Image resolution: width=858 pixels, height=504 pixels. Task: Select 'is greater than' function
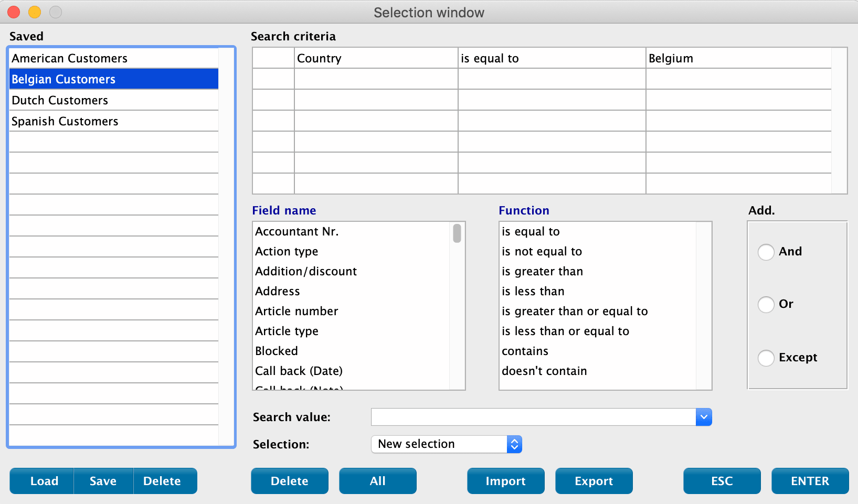pos(598,271)
